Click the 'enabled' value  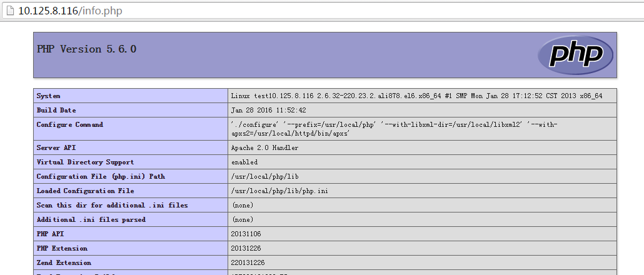244,162
